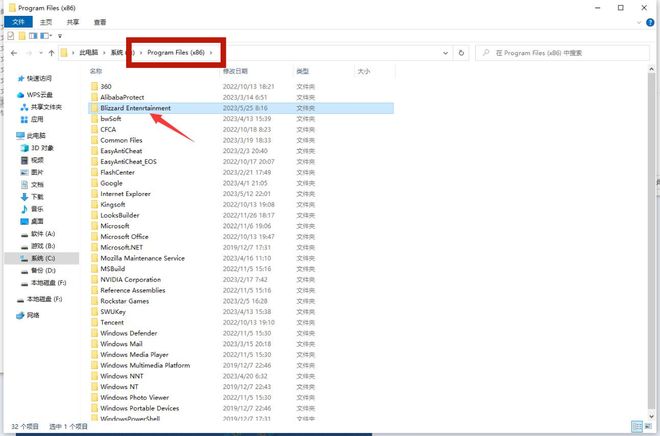This screenshot has width=660, height=436.
Task: Go up one folder level
Action: click(x=51, y=52)
